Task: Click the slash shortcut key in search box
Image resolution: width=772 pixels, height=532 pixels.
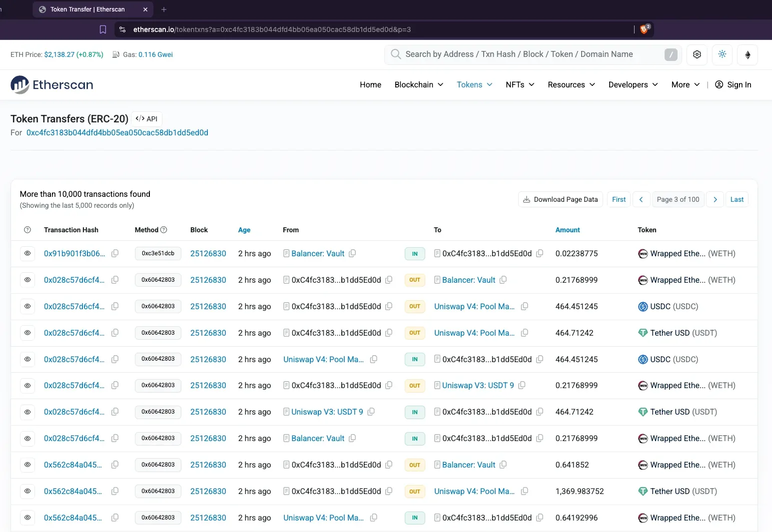Action: tap(671, 54)
